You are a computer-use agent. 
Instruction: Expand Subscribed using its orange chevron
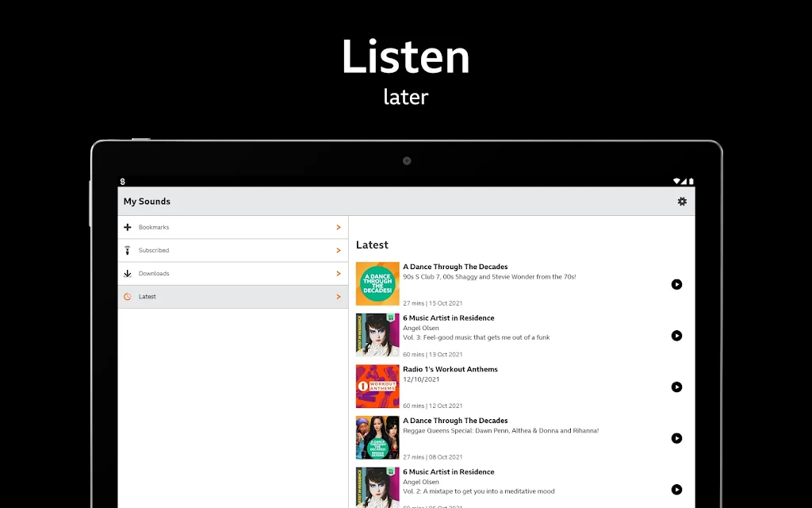pyautogui.click(x=339, y=250)
